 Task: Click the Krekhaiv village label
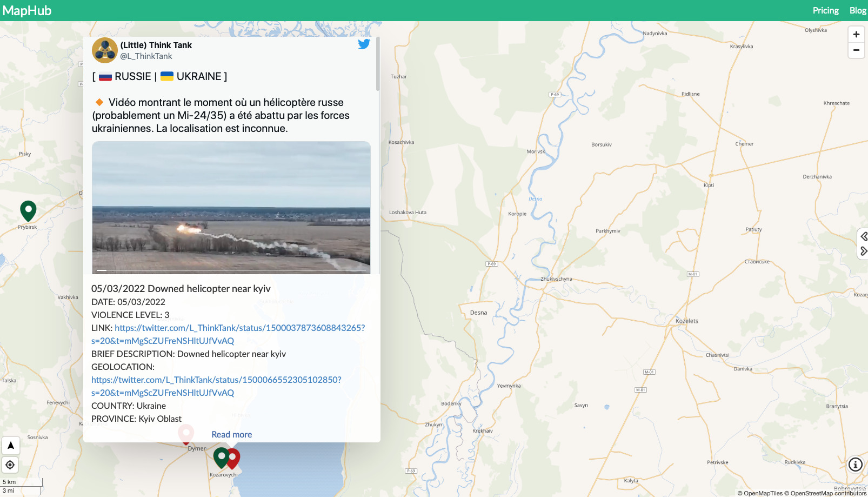point(483,431)
